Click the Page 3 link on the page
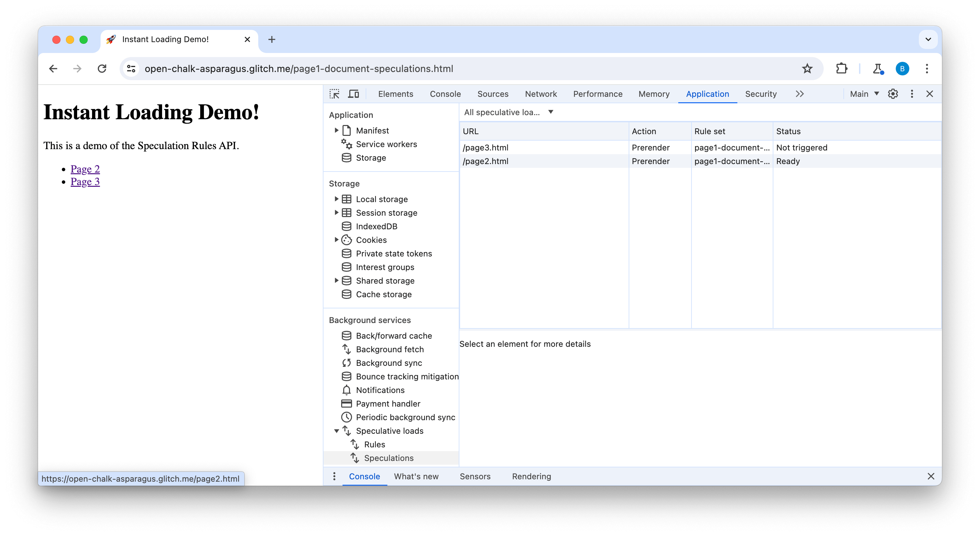This screenshot has height=536, width=980. [85, 181]
